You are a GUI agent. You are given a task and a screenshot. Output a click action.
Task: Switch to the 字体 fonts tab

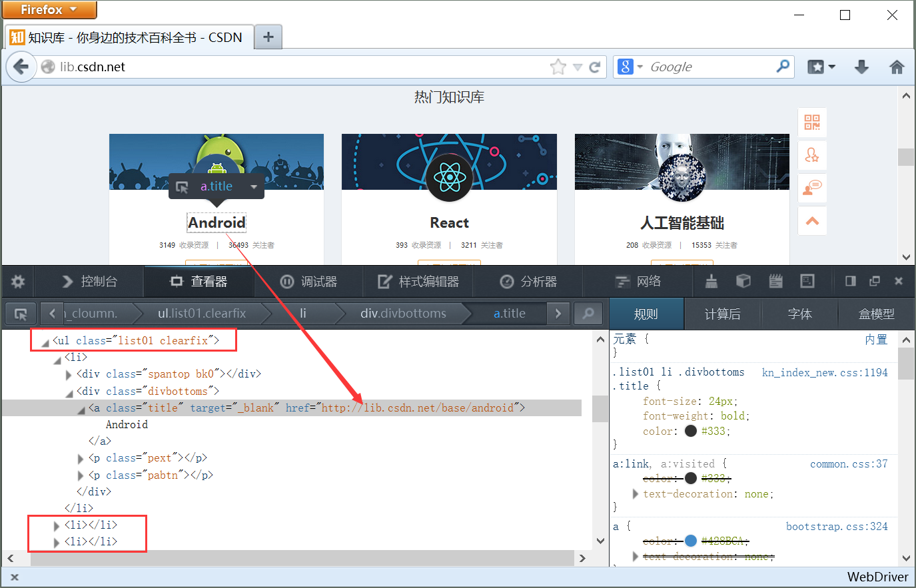[800, 314]
